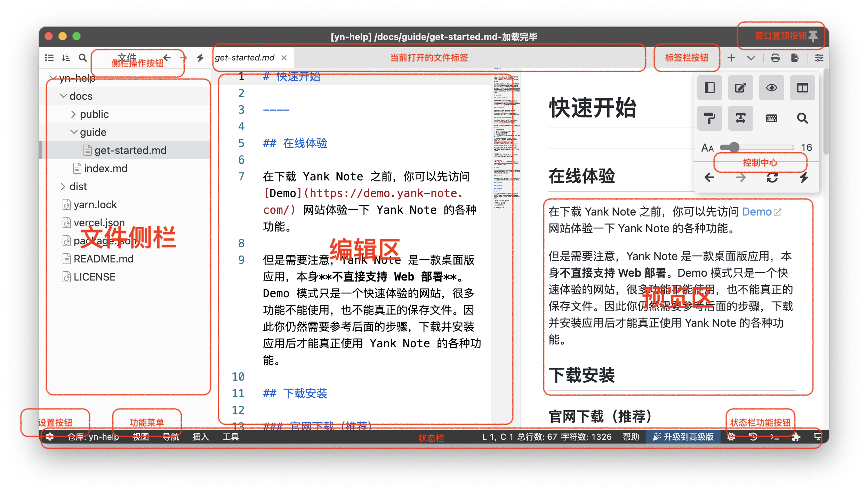Open the tab list dropdown chevron
The width and height of the screenshot is (868, 495).
[751, 58]
